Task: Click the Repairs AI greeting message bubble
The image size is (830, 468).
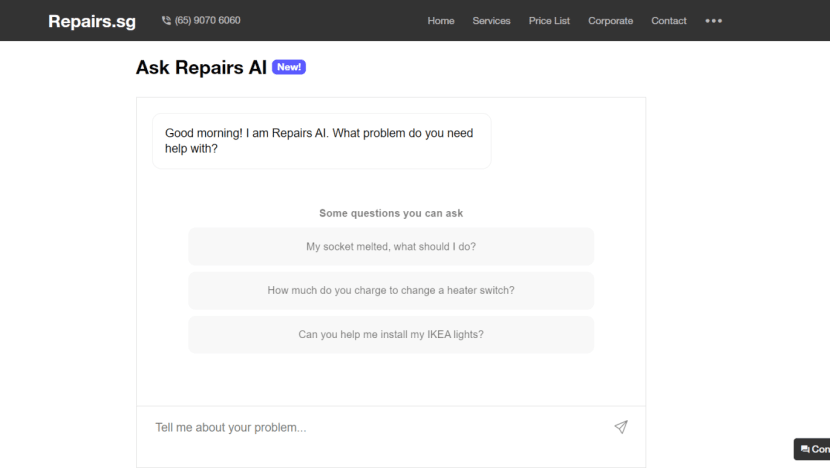Action: click(x=321, y=141)
